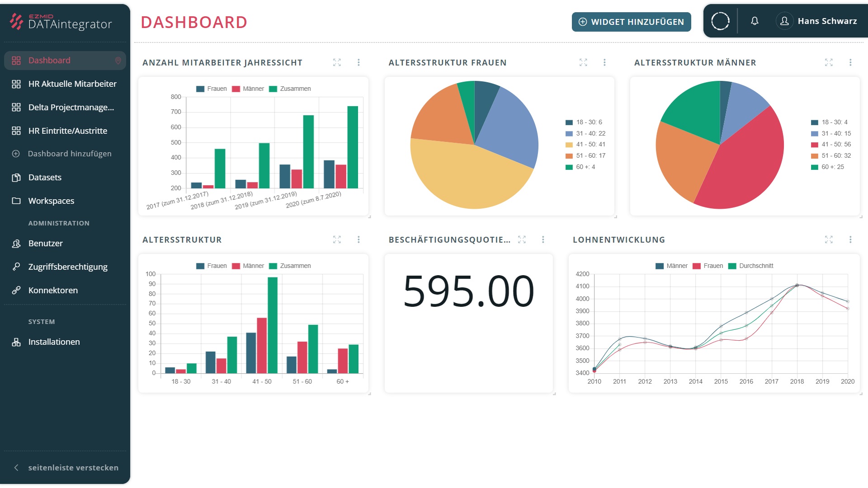
Task: Open options menu of Anzahl Mitarbeiter Jahressicht
Action: click(359, 62)
